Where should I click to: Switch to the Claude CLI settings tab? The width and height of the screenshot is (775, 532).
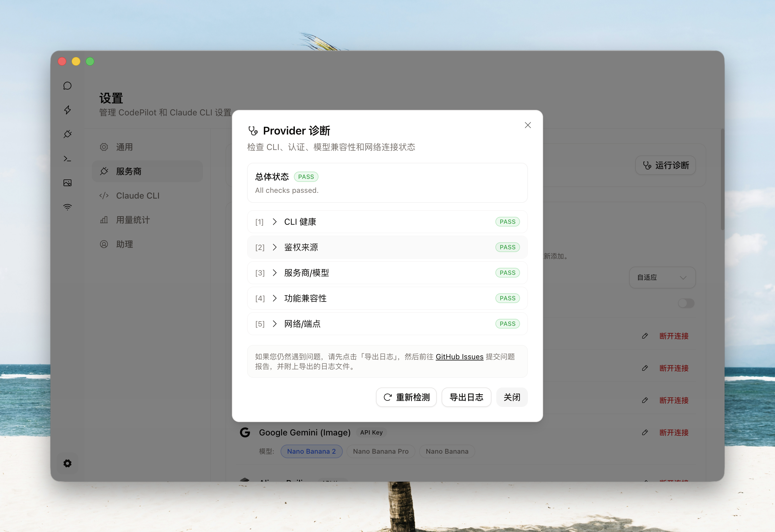point(137,196)
